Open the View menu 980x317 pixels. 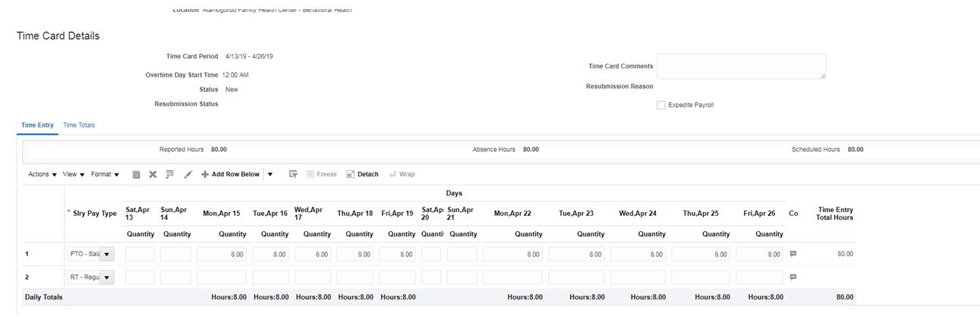coord(74,174)
